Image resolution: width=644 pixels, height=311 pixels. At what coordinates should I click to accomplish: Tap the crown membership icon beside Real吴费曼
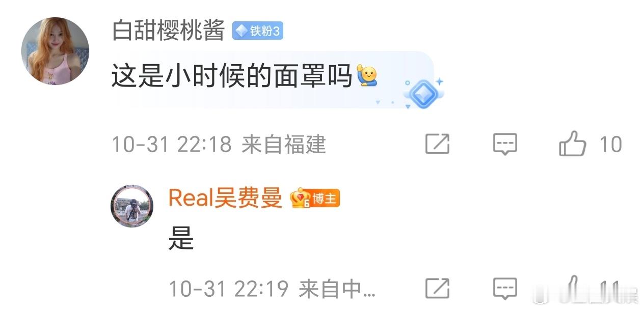[x=301, y=198]
